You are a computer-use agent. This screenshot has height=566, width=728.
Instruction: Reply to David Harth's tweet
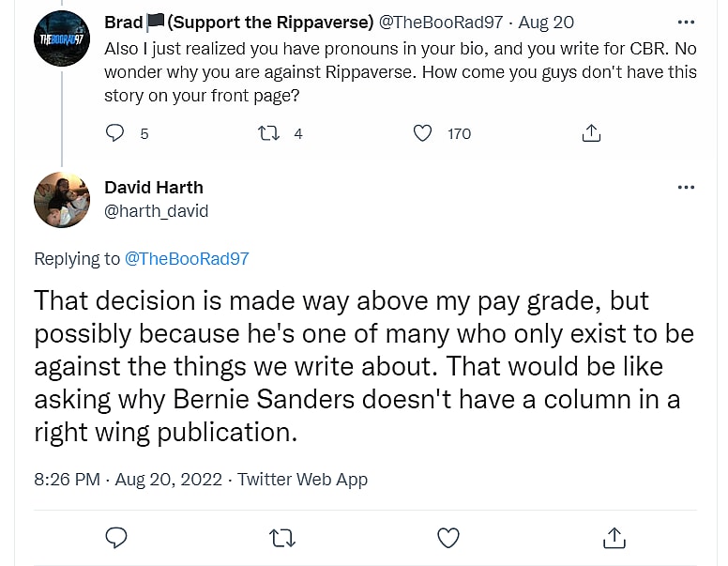(x=116, y=537)
